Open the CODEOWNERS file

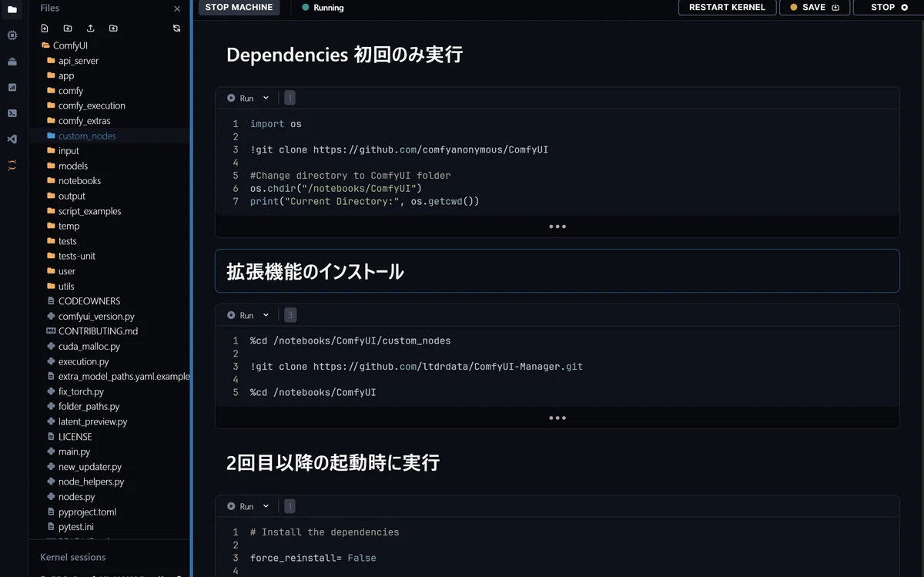pos(83,301)
